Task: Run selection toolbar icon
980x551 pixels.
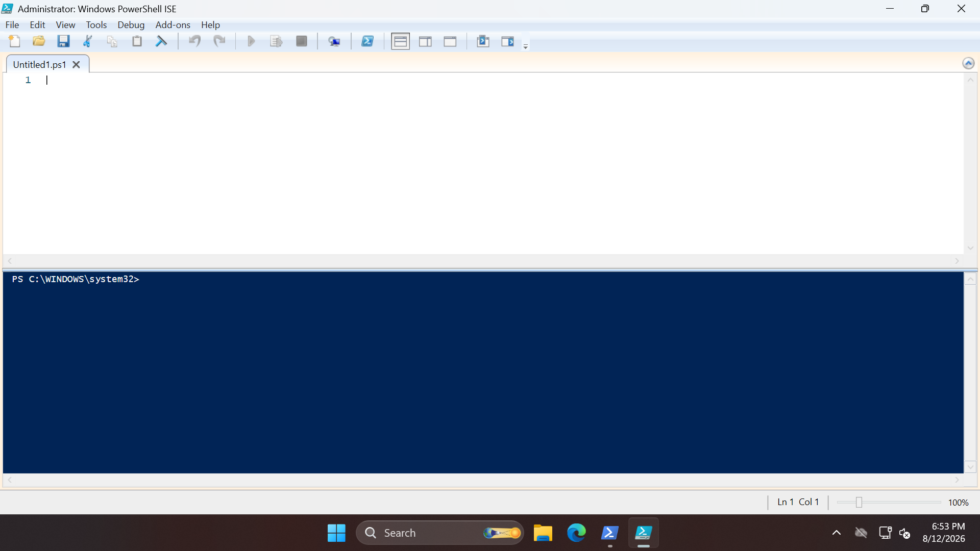Action: (276, 41)
